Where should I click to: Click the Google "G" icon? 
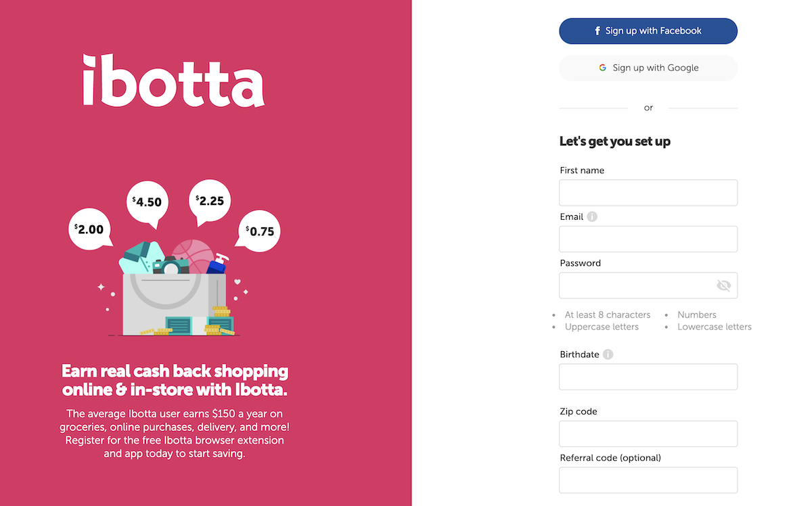pyautogui.click(x=602, y=68)
